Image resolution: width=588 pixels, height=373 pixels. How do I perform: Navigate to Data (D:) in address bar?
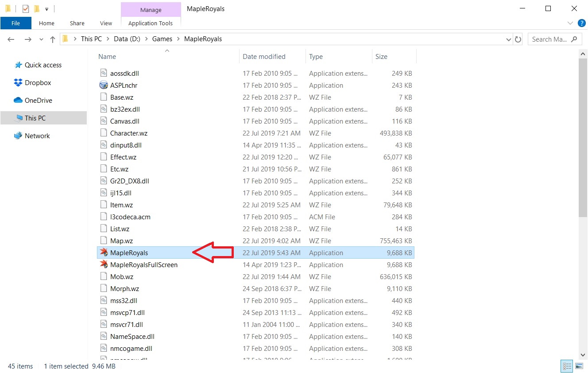coord(127,39)
